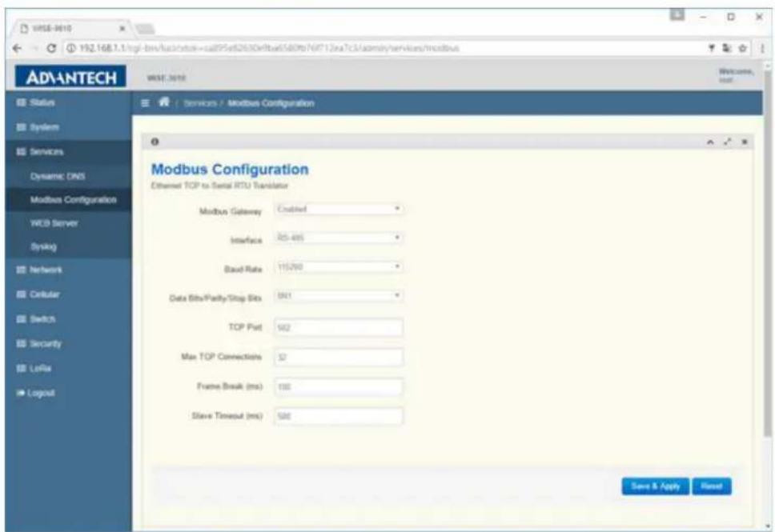This screenshot has height=532, width=775.
Task: Open a new browser tab
Action: (x=145, y=29)
